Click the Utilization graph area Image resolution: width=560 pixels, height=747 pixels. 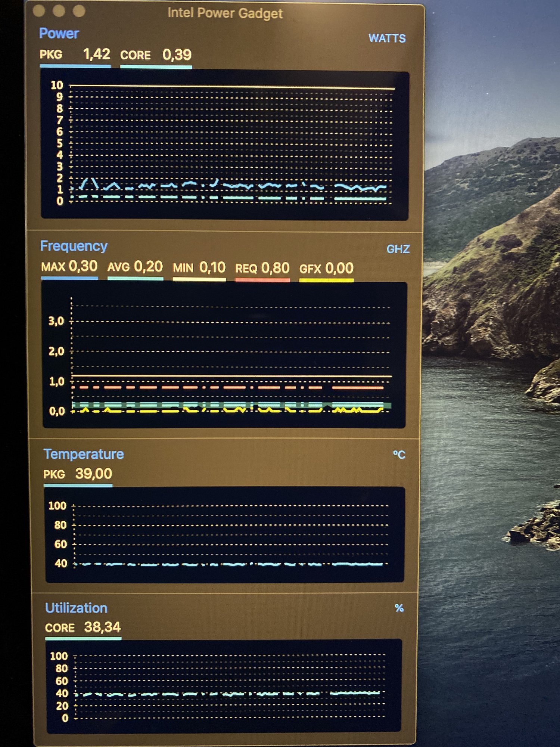click(x=224, y=686)
